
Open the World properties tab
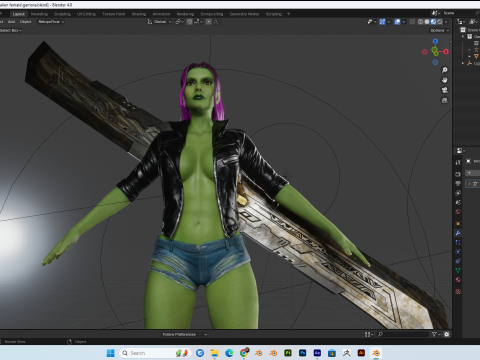point(458,211)
